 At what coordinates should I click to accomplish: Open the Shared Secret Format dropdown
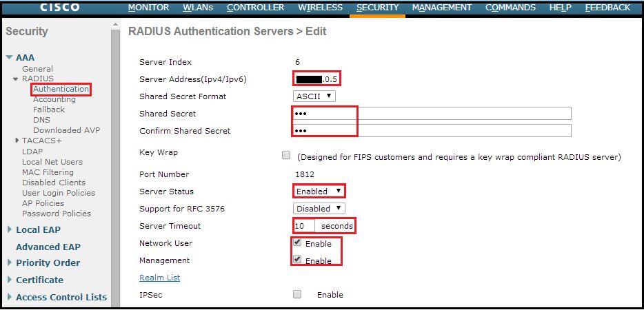(x=314, y=96)
